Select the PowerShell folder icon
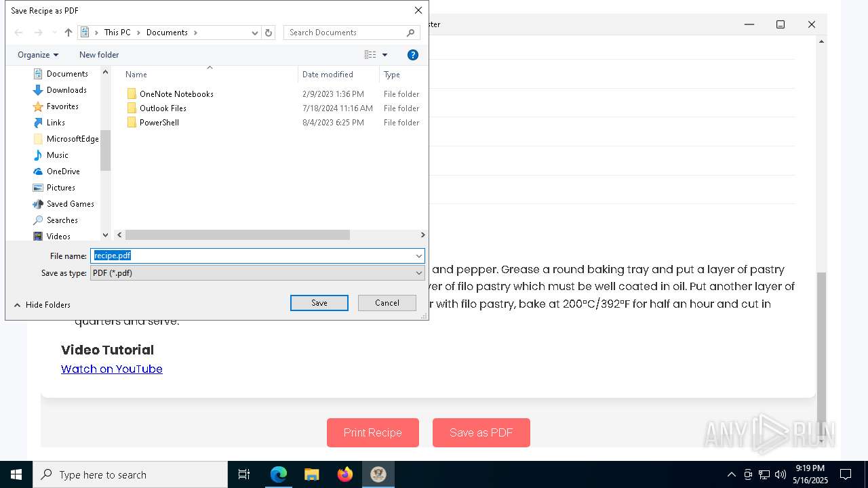 click(x=132, y=123)
